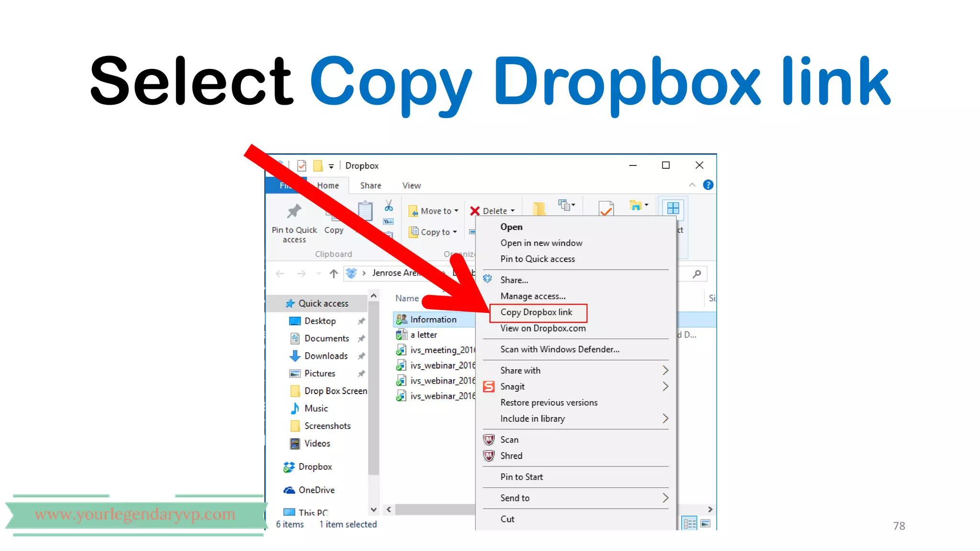Image resolution: width=980 pixels, height=551 pixels.
Task: Open Videos in navigation pane
Action: [317, 443]
